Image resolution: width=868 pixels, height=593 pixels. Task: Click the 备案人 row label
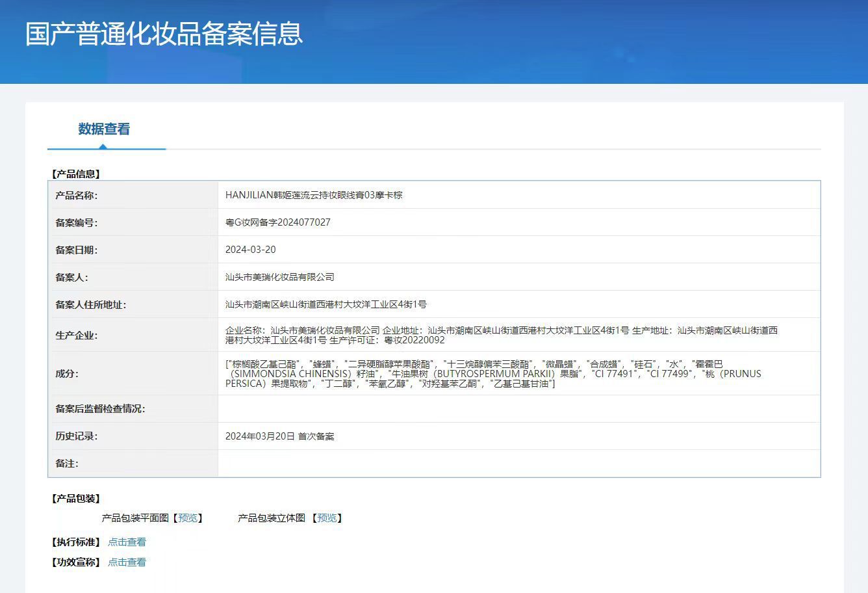pos(71,277)
